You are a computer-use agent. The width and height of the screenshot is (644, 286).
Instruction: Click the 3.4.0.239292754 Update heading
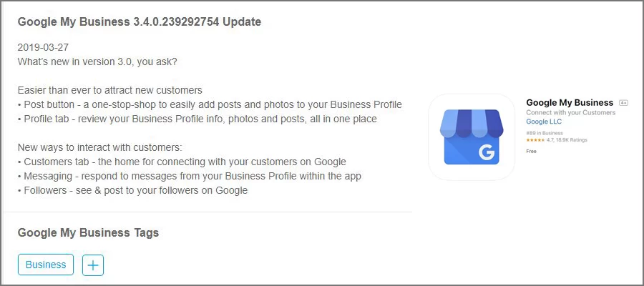(140, 21)
